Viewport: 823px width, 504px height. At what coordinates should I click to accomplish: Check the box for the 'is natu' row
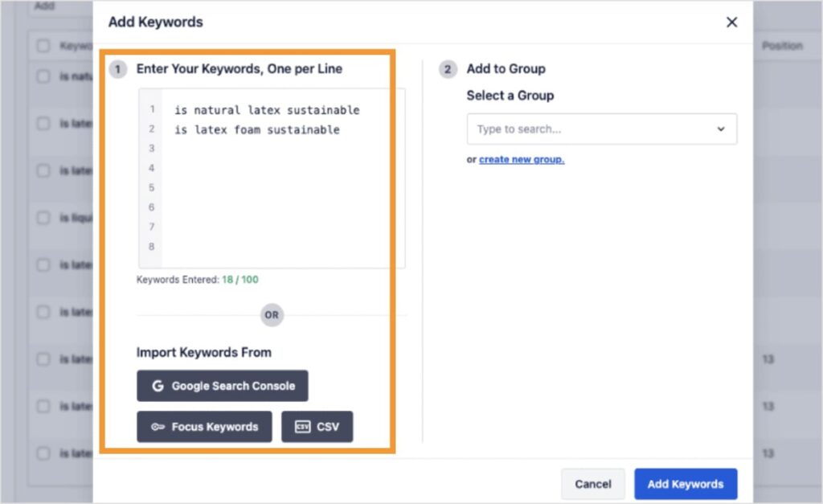pyautogui.click(x=43, y=77)
